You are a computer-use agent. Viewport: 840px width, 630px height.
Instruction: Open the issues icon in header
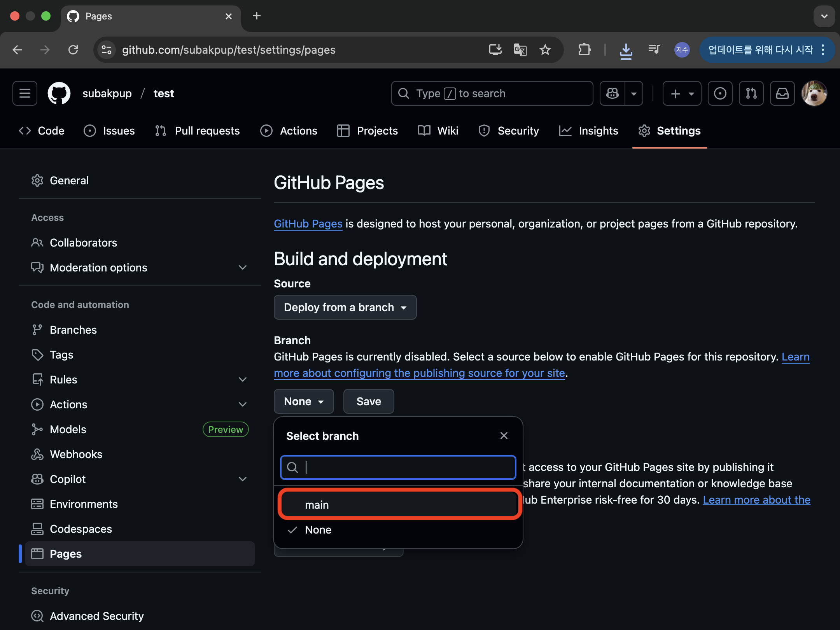(x=720, y=93)
